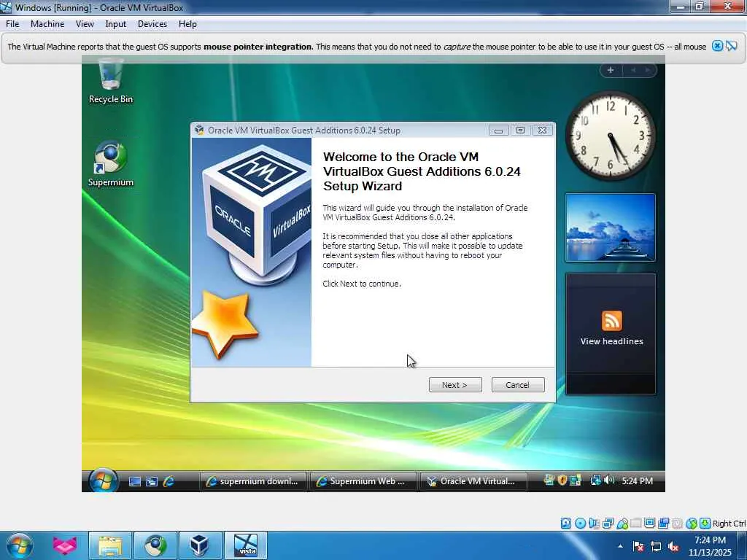Image resolution: width=747 pixels, height=560 pixels.
Task: Click the Vista Start orb in guest
Action: (x=104, y=481)
